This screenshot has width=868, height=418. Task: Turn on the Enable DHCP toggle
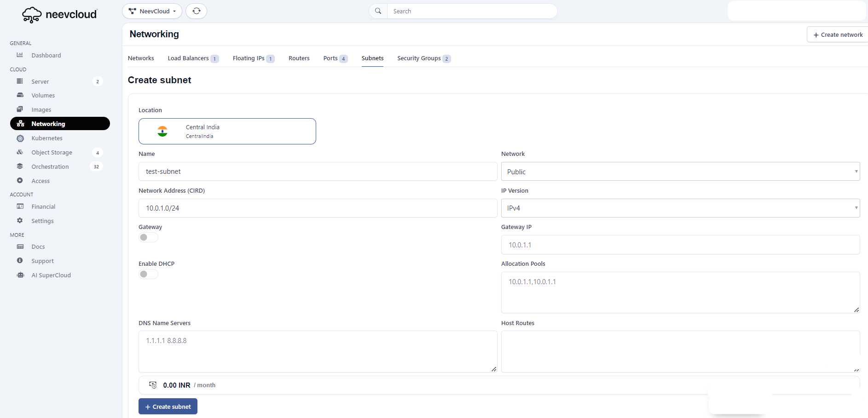coord(148,274)
